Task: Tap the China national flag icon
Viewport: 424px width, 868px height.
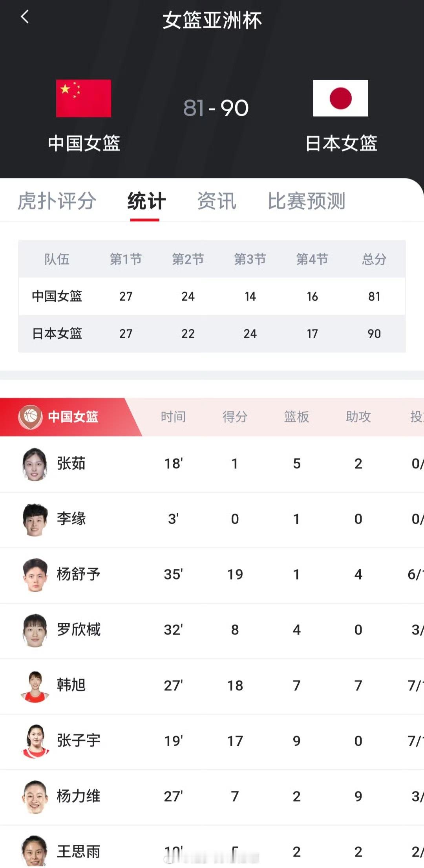Action: tap(84, 98)
